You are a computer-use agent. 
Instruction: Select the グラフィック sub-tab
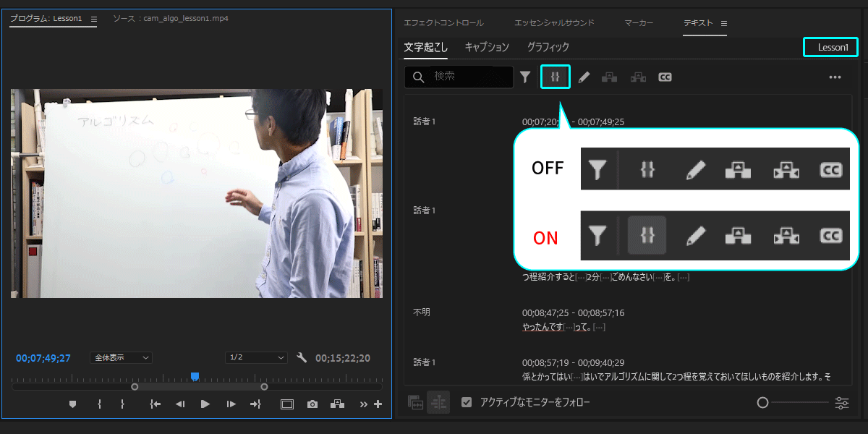click(548, 47)
